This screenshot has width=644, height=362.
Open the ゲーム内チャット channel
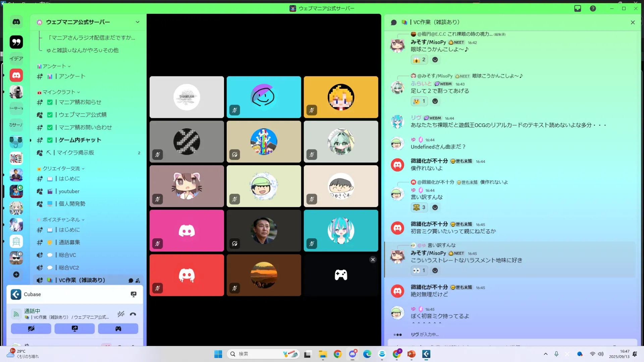click(x=80, y=140)
